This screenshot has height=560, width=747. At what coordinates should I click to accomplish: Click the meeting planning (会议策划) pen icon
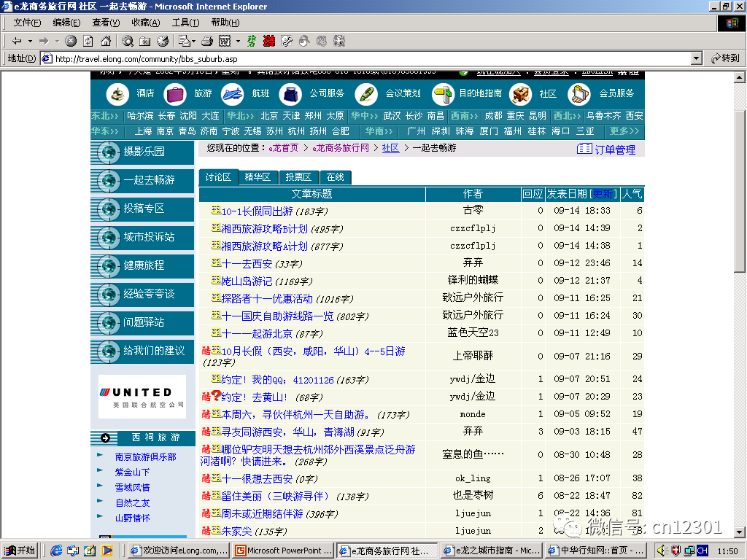[x=366, y=94]
